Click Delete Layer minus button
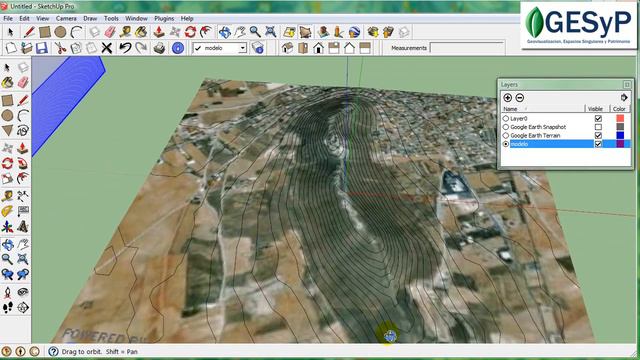 (520, 98)
